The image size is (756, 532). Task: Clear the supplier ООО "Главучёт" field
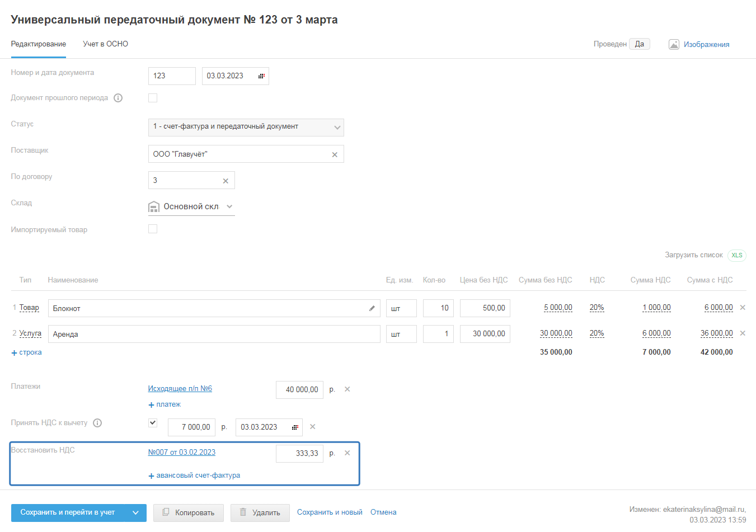coord(335,155)
